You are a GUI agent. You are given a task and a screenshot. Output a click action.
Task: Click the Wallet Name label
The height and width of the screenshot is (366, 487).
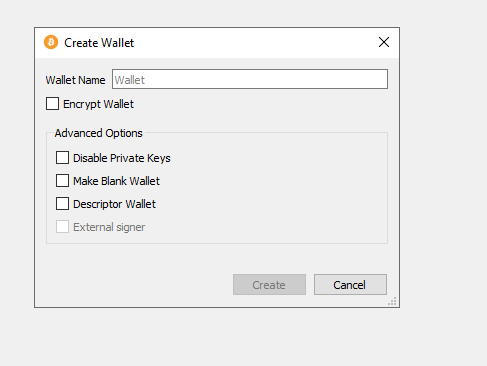pos(75,80)
